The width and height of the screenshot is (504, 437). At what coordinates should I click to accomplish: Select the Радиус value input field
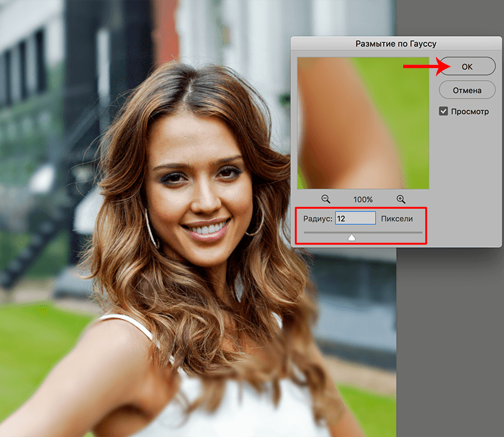[x=355, y=218]
